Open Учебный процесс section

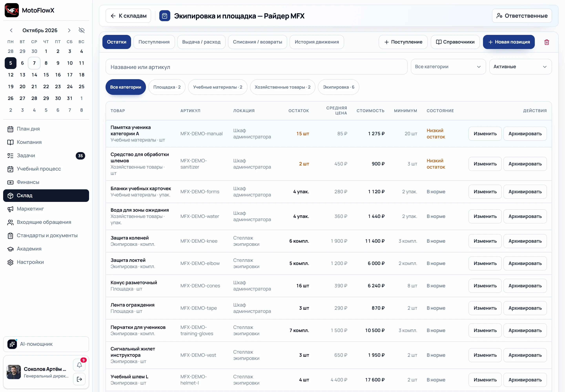[46, 169]
